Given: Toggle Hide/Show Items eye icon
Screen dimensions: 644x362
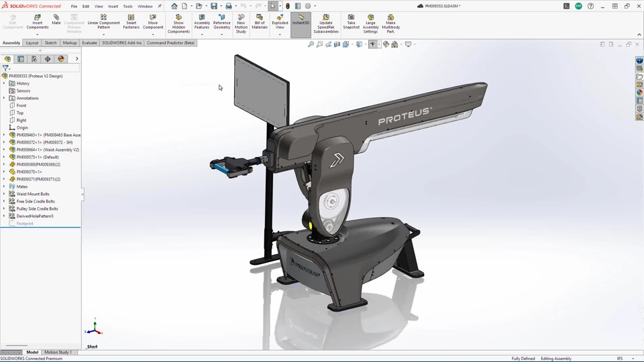Looking at the screenshot, I should click(372, 44).
